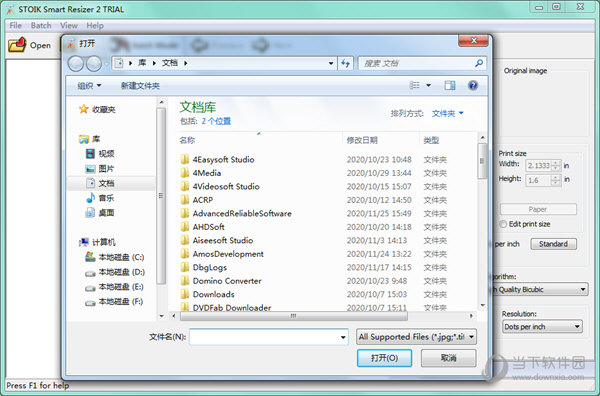Open the Desktop (桌面) entry in sidebar
Screen dimensions: 600x396
tap(100, 213)
